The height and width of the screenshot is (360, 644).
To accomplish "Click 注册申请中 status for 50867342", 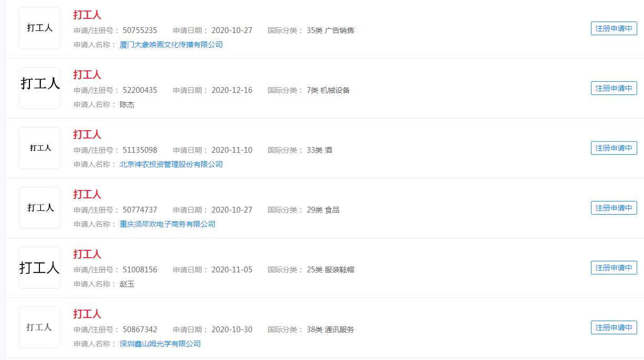I will point(614,327).
